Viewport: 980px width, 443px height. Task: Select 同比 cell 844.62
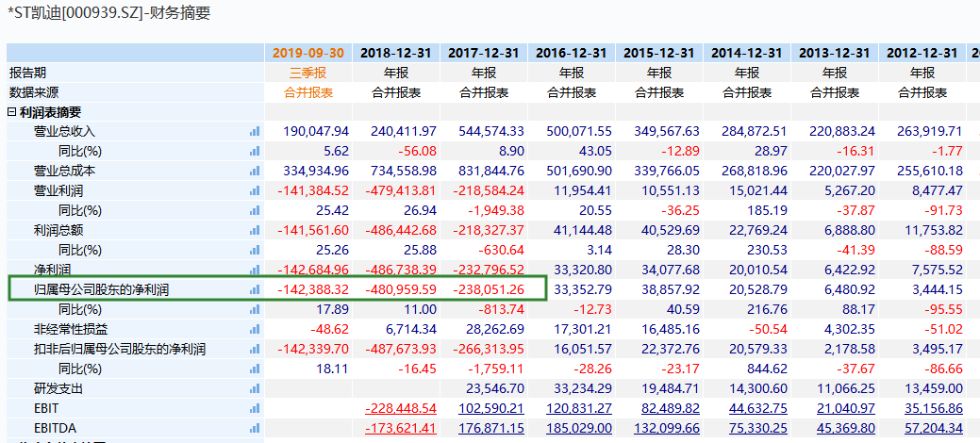(768, 369)
